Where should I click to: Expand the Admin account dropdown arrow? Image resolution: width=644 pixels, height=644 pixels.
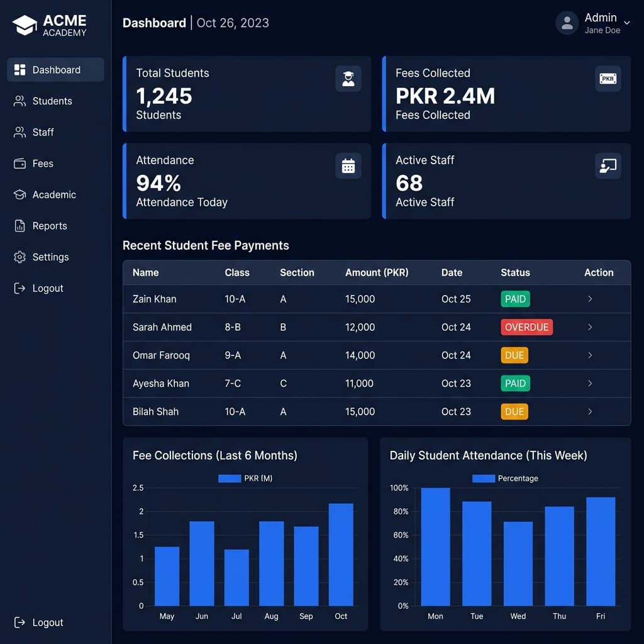point(627,23)
